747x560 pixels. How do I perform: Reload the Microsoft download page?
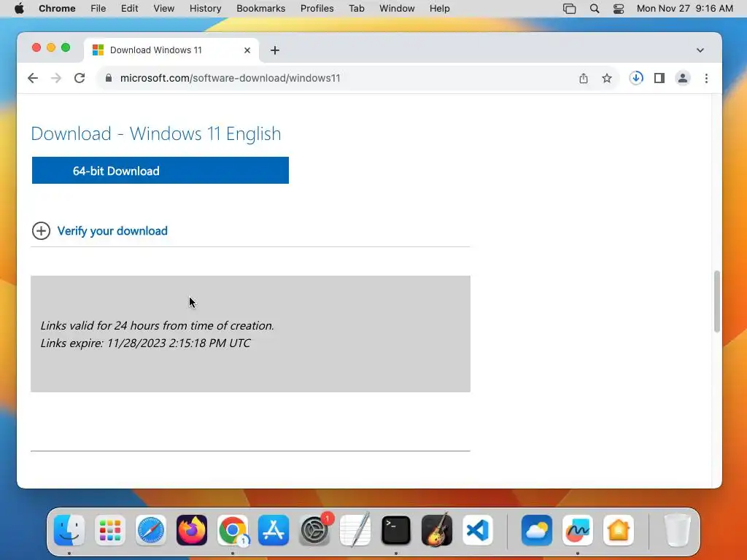[x=80, y=78]
